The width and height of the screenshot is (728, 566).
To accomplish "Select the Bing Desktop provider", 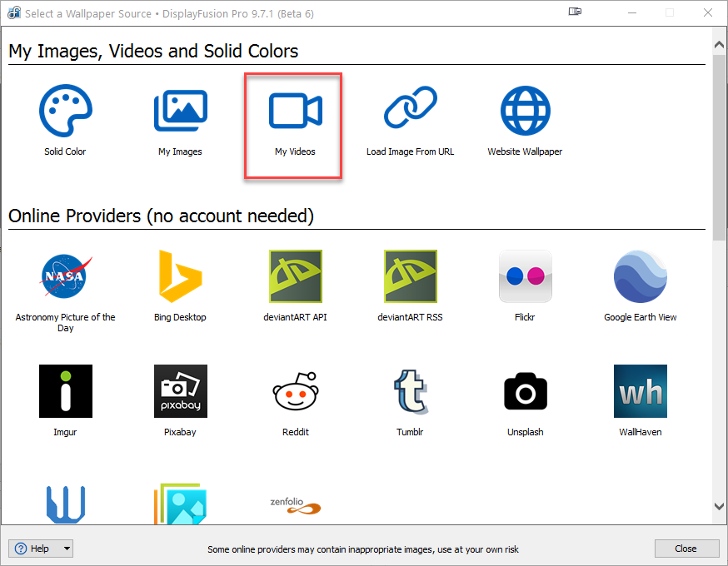I will click(x=180, y=276).
